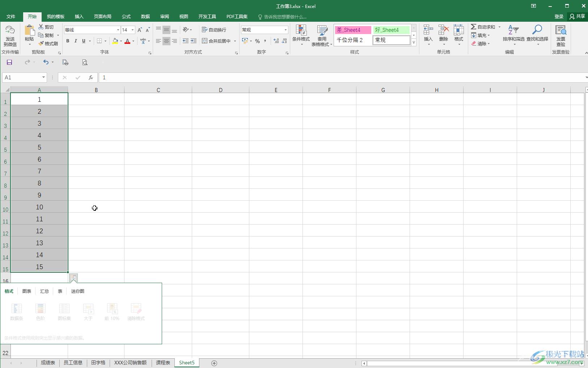
Task: Open the Fill dropdown
Action: coord(481,35)
